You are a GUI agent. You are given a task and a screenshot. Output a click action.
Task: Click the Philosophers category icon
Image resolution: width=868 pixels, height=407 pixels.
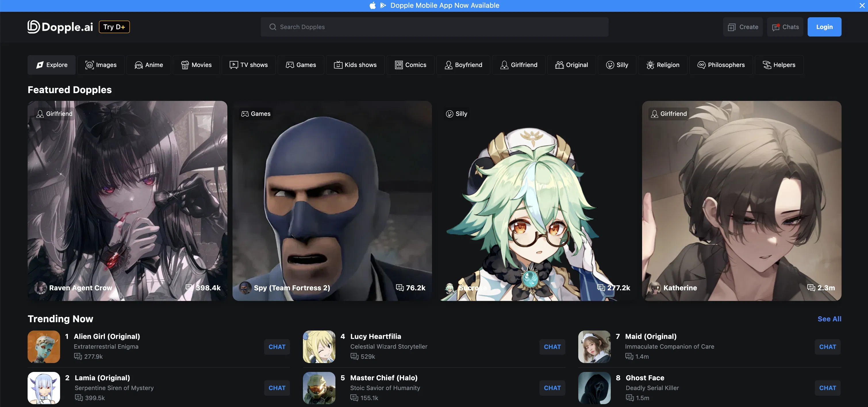point(702,65)
